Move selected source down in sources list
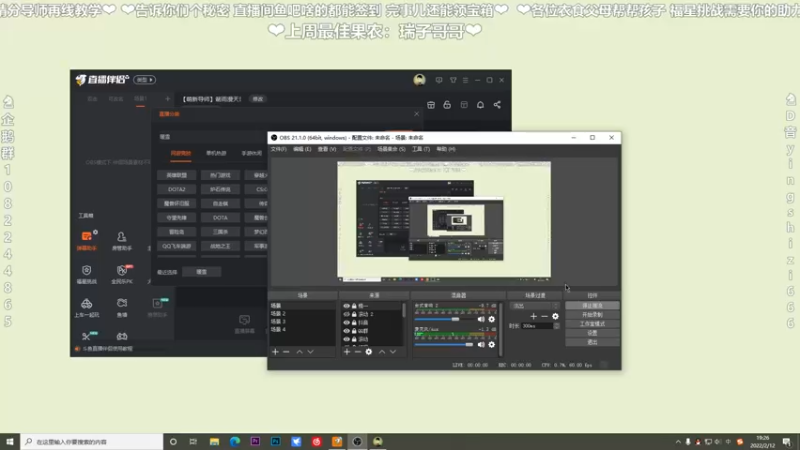 point(393,352)
